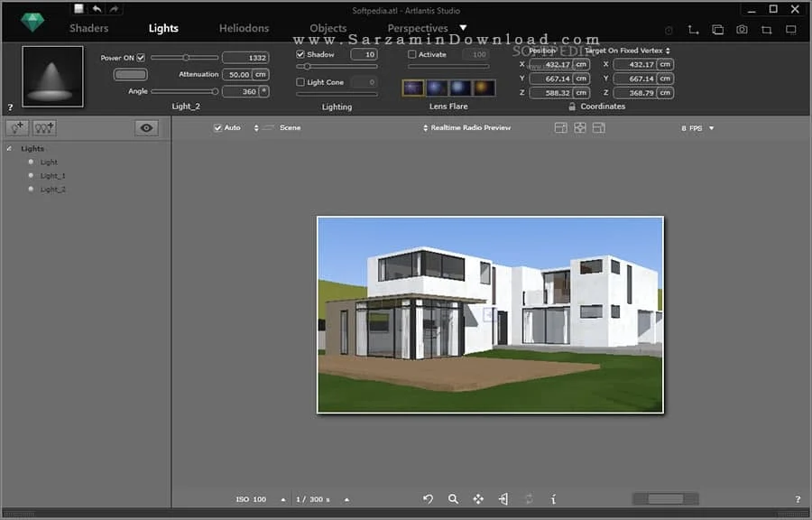Open the Target On Fixed Vertex dropdown
812x520 pixels.
point(627,51)
